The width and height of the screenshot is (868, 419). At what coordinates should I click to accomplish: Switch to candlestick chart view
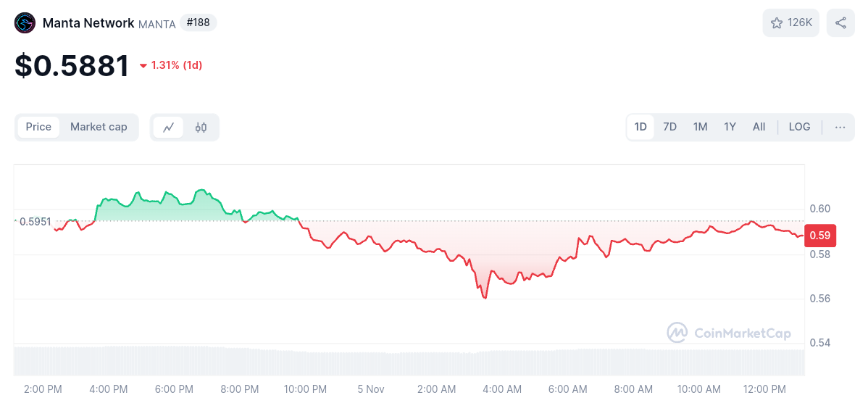click(x=201, y=127)
